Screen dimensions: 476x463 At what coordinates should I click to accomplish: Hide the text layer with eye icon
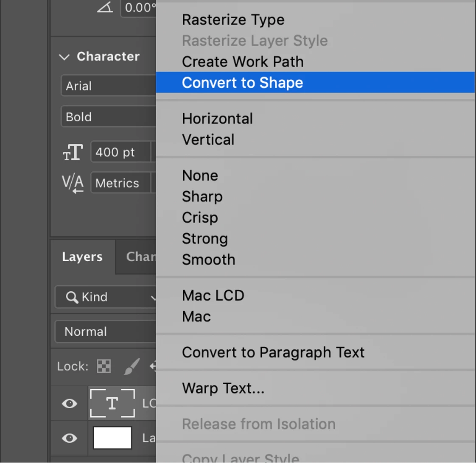70,403
